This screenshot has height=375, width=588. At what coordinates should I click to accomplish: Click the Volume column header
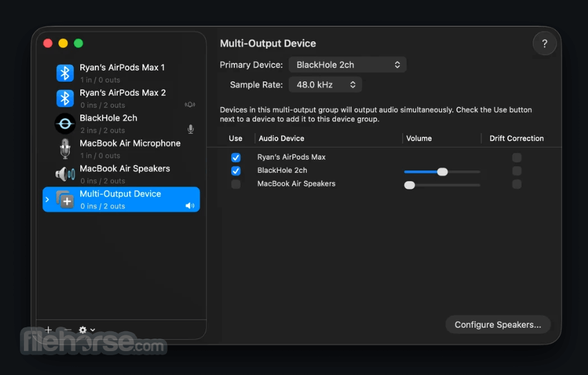click(419, 138)
